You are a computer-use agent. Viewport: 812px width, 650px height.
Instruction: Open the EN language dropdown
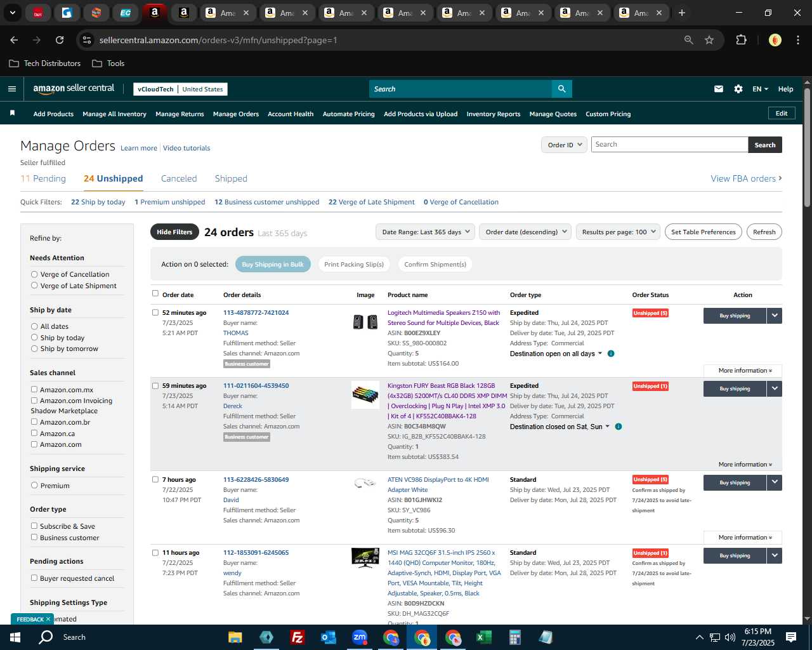point(760,89)
